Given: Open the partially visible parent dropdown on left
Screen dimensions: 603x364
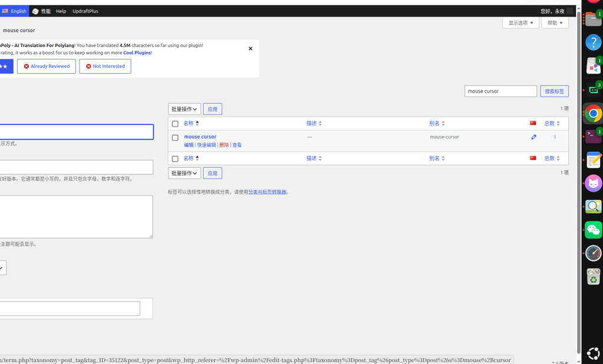Looking at the screenshot, I should [3, 268].
